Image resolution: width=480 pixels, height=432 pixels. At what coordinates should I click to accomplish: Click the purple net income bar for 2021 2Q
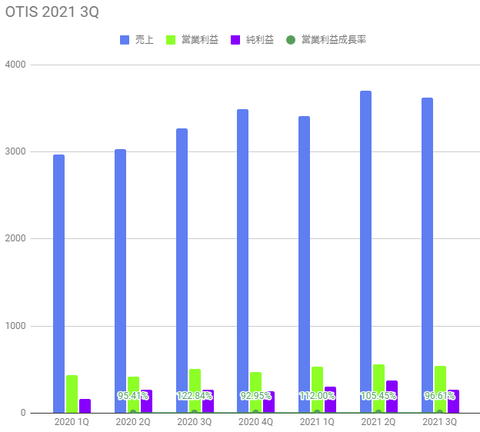pyautogui.click(x=392, y=397)
